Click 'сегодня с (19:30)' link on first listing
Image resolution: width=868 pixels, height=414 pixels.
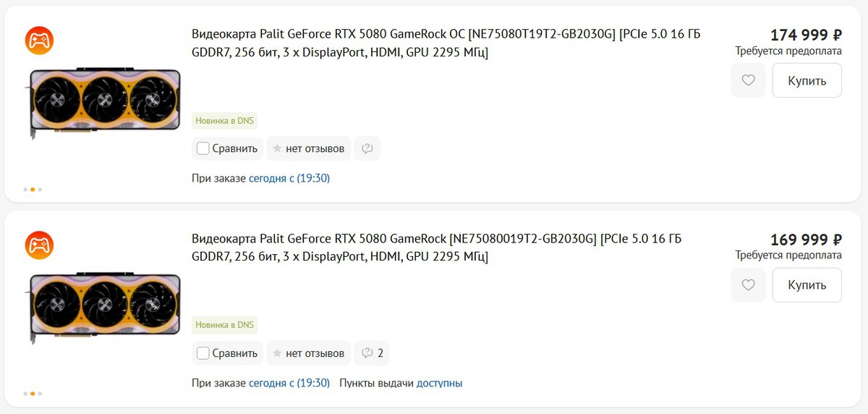click(x=289, y=178)
